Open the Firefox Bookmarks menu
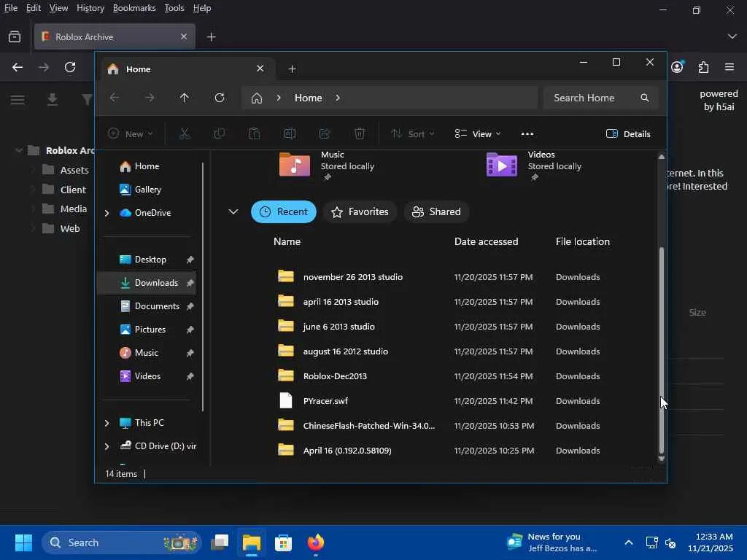The image size is (747, 560). pyautogui.click(x=134, y=8)
